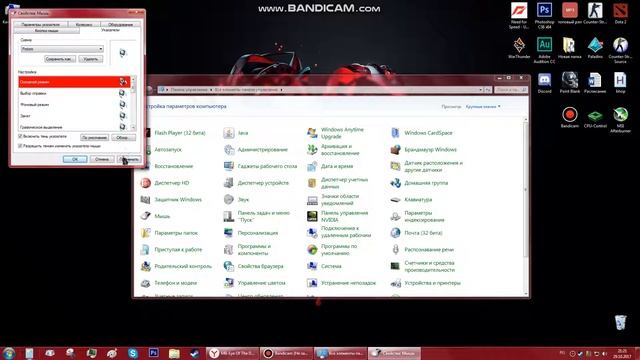This screenshot has height=360, width=640.
Task: Select 'Указатели' tab
Action: (x=110, y=30)
